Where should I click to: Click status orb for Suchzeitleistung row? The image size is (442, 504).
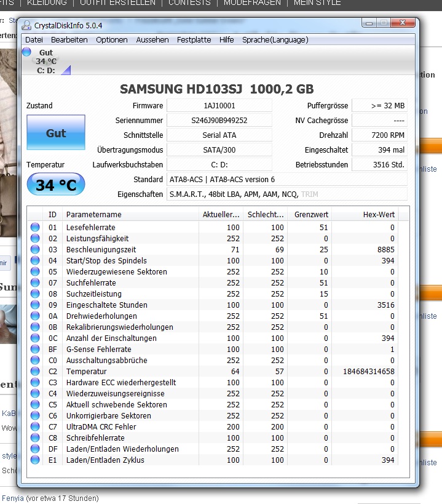(x=35, y=294)
